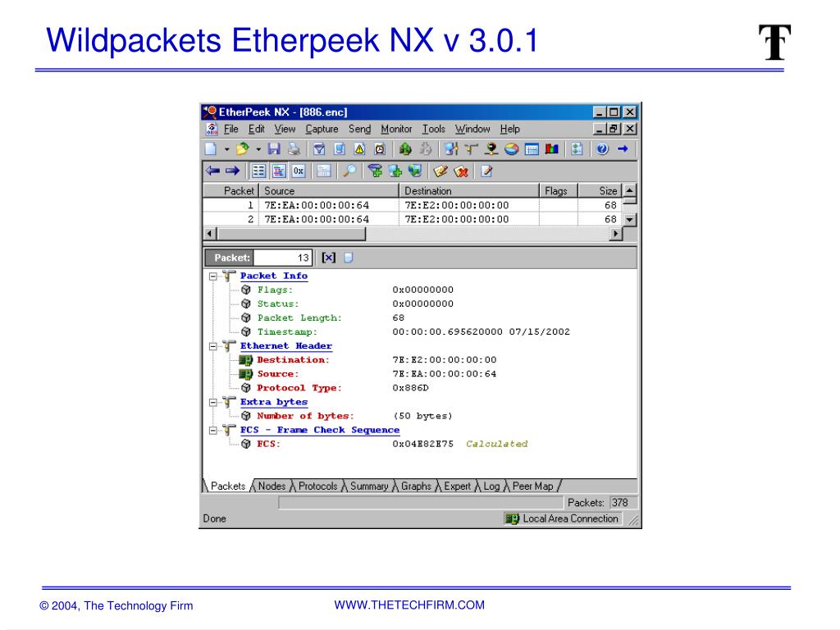840x630 pixels.
Task: Click the green tree icon in the top toolbar
Action: click(x=405, y=149)
